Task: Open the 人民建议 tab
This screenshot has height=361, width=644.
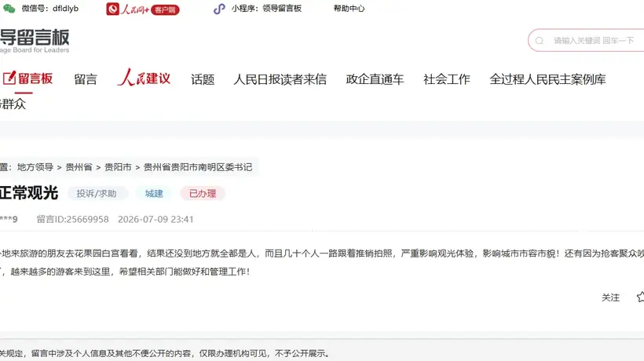Action: [x=144, y=78]
